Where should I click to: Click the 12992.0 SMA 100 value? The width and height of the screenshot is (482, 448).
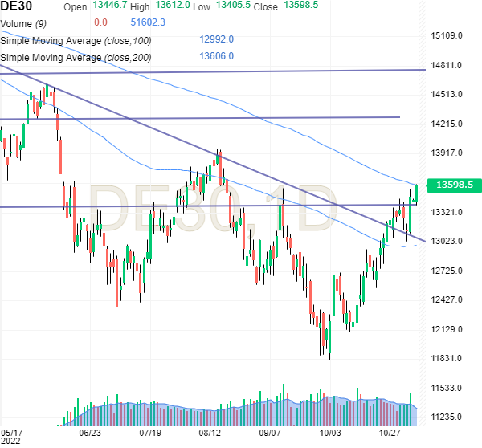coord(216,39)
